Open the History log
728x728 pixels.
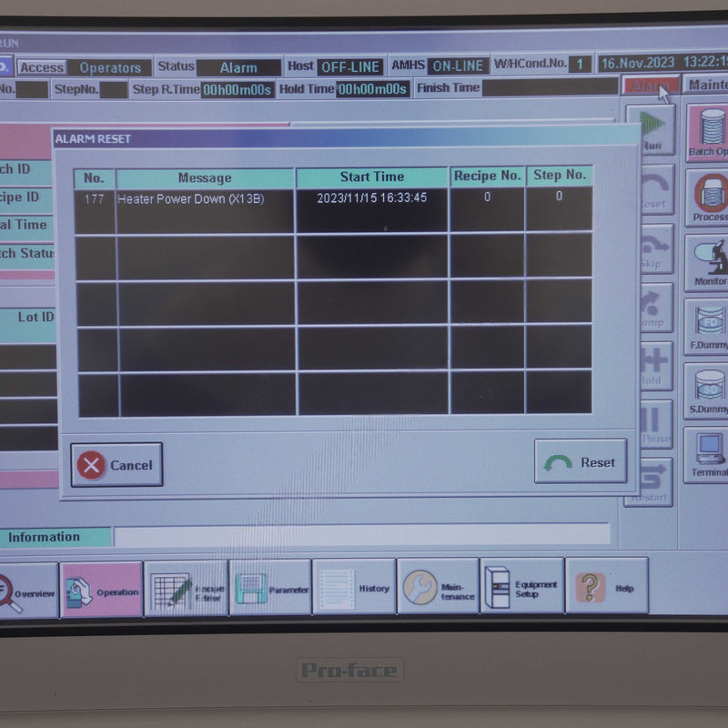pyautogui.click(x=354, y=587)
